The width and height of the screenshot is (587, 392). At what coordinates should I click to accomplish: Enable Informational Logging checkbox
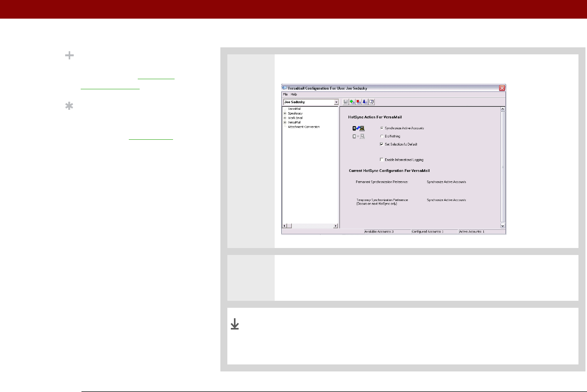pyautogui.click(x=382, y=160)
